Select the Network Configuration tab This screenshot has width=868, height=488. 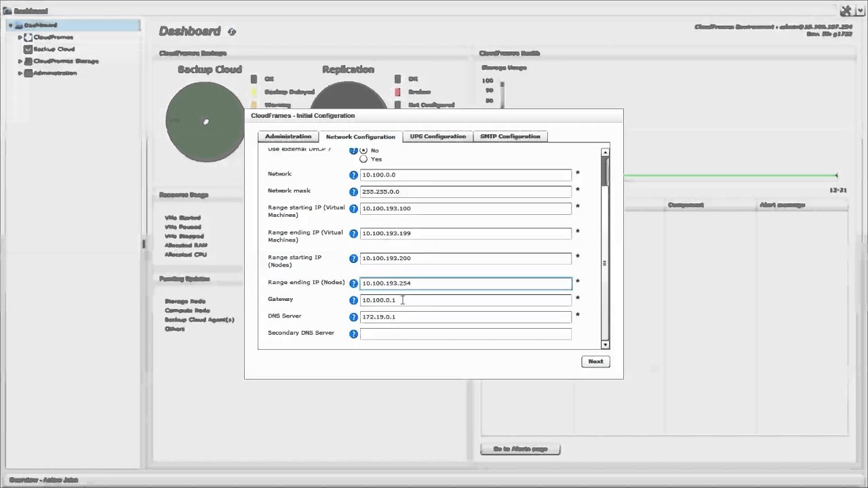coord(361,137)
